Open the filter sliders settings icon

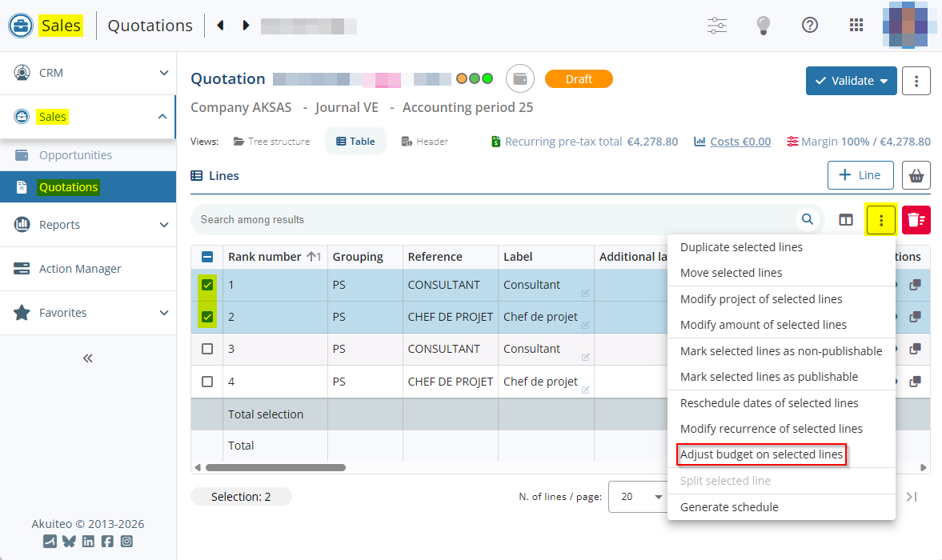pyautogui.click(x=717, y=26)
